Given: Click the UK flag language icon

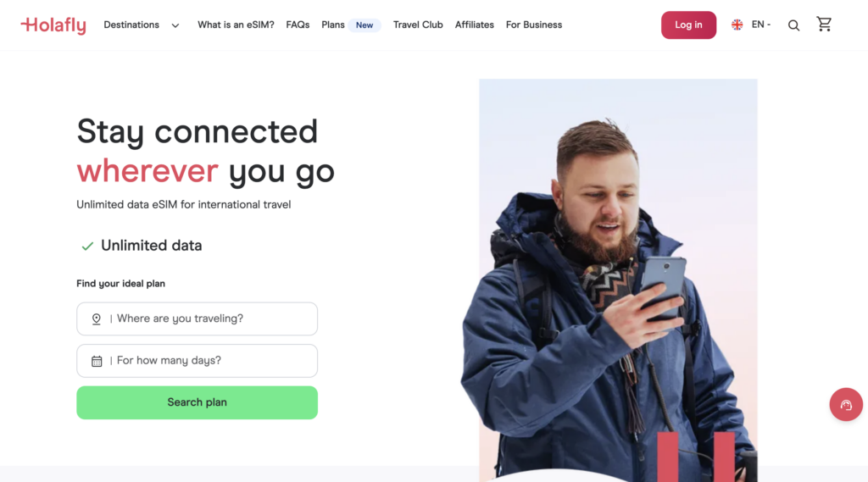Looking at the screenshot, I should point(737,25).
